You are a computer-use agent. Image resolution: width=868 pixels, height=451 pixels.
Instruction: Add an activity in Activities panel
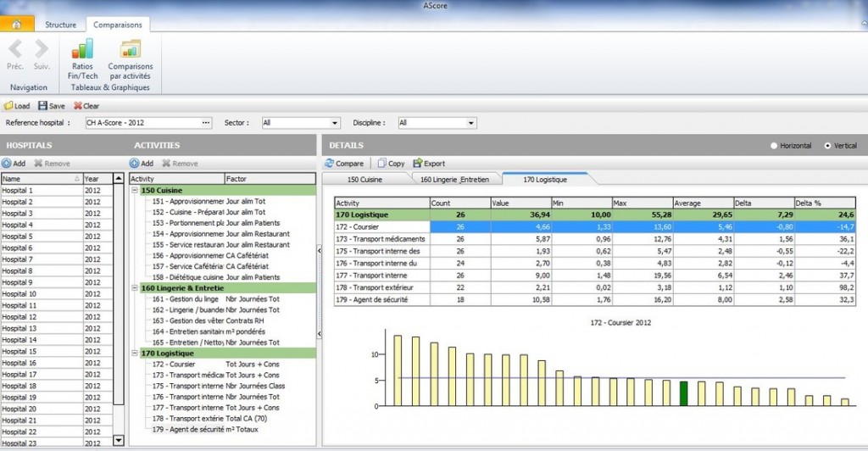[142, 164]
